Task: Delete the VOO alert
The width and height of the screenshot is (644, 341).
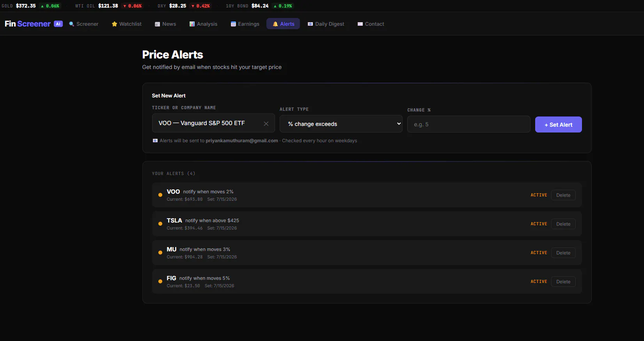Action: pyautogui.click(x=563, y=195)
